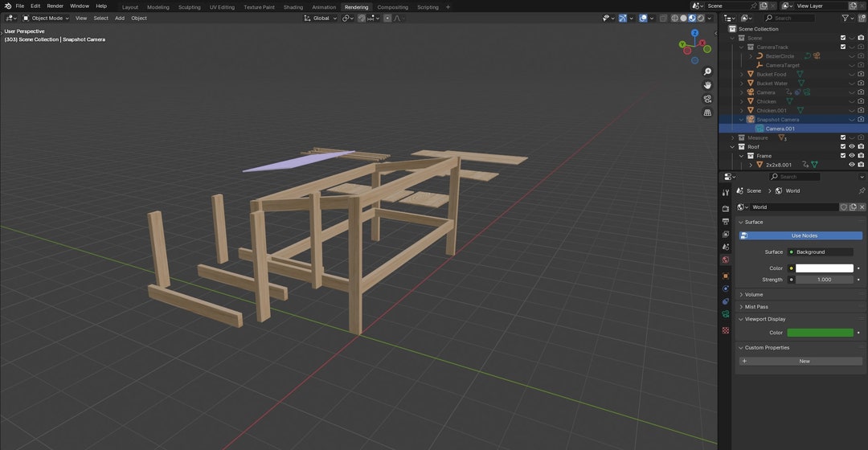Toggle proportional editing icon

click(x=387, y=18)
